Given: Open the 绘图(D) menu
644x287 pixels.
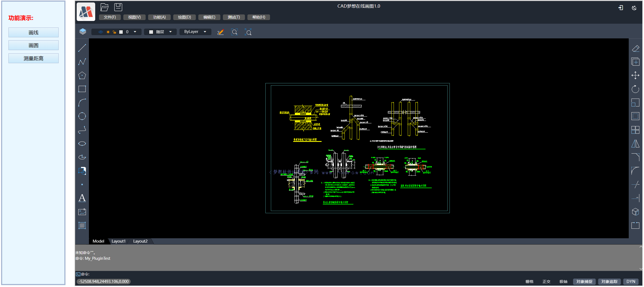Looking at the screenshot, I should [x=184, y=17].
